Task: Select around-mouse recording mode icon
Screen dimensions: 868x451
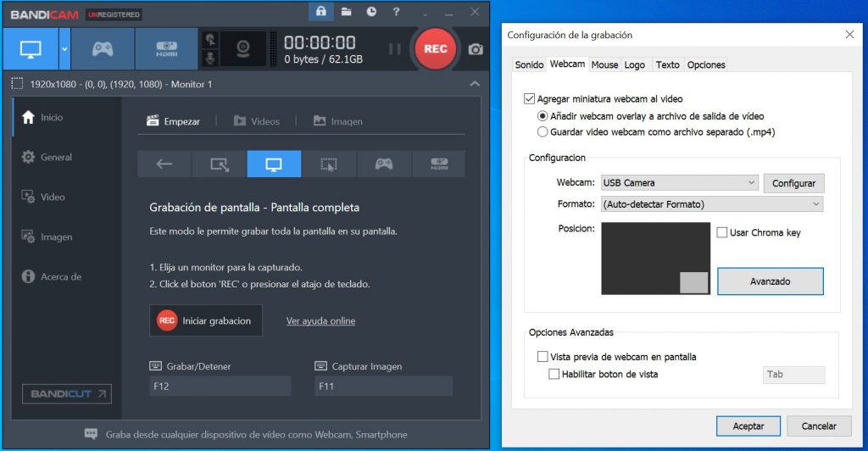Action: tap(329, 164)
